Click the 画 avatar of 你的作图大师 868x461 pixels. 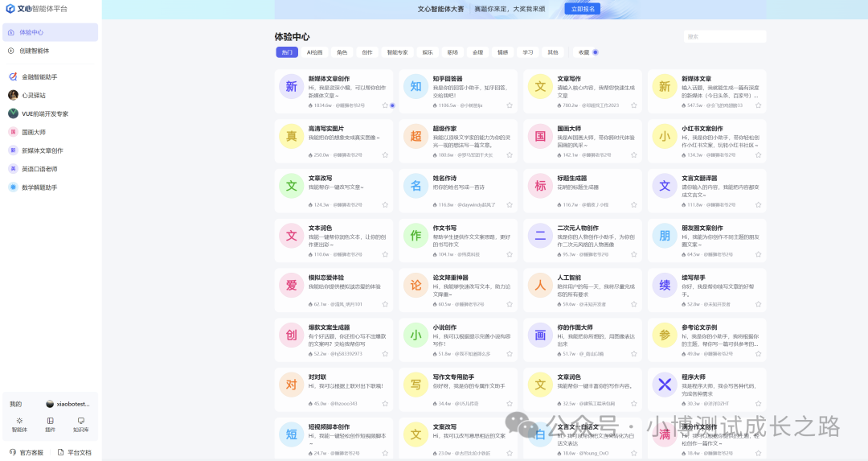tap(540, 335)
